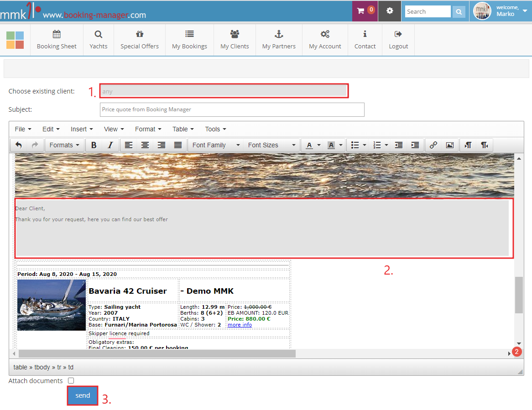532x410 pixels.
Task: Open the Font Family dropdown
Action: pos(216,145)
